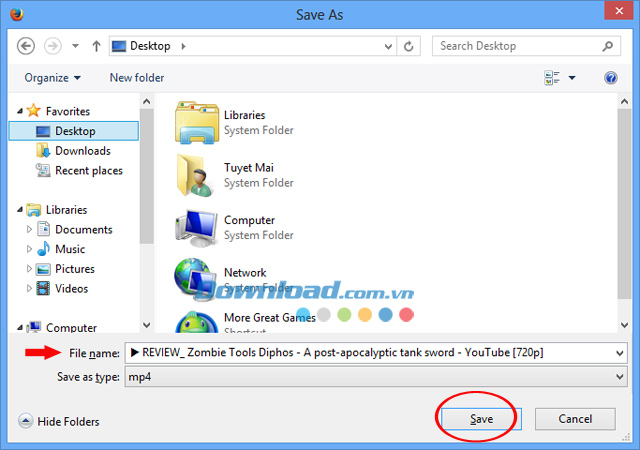Change the view layout icon
The image size is (640, 450).
tap(552, 78)
